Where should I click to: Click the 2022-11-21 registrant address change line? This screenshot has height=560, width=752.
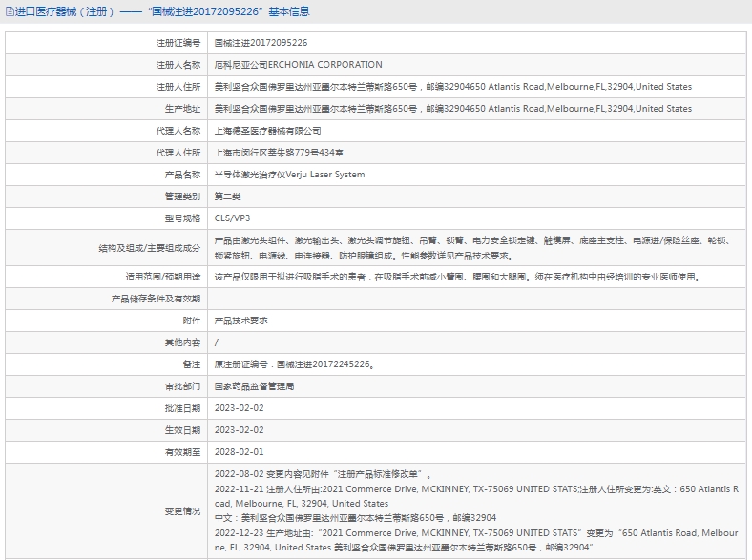pos(476,496)
